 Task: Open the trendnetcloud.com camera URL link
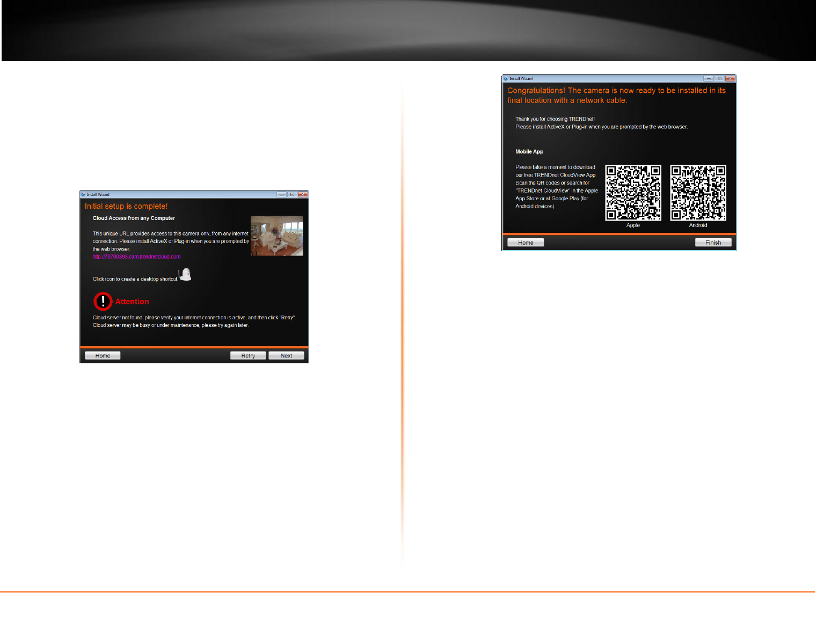coord(136,257)
